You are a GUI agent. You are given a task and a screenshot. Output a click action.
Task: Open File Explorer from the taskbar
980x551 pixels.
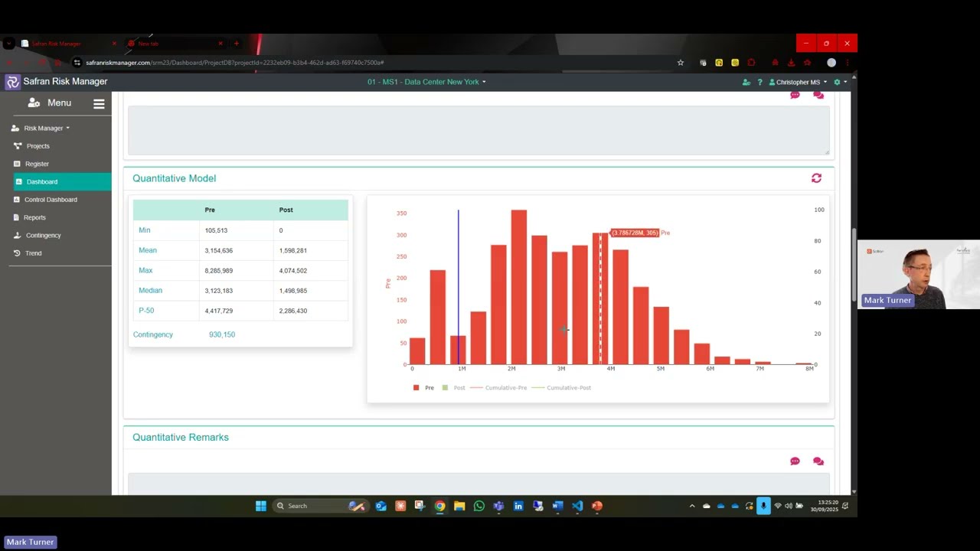(x=459, y=506)
